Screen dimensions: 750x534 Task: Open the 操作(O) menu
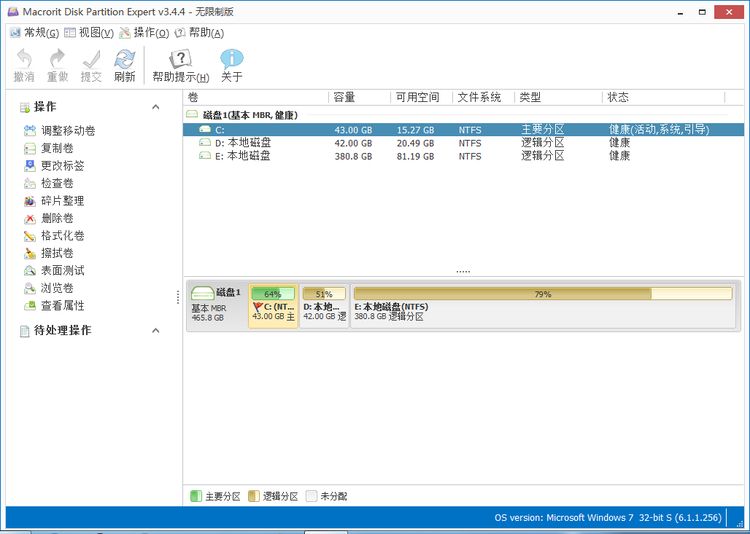click(x=144, y=33)
